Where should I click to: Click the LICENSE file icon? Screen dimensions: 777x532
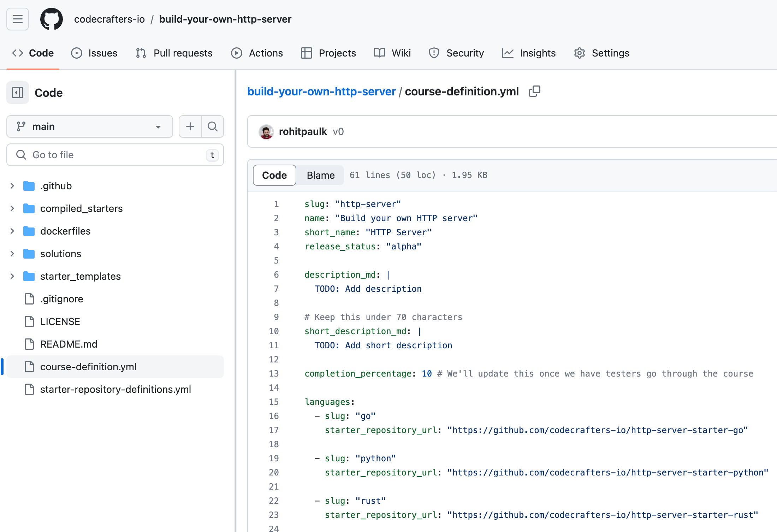(29, 321)
